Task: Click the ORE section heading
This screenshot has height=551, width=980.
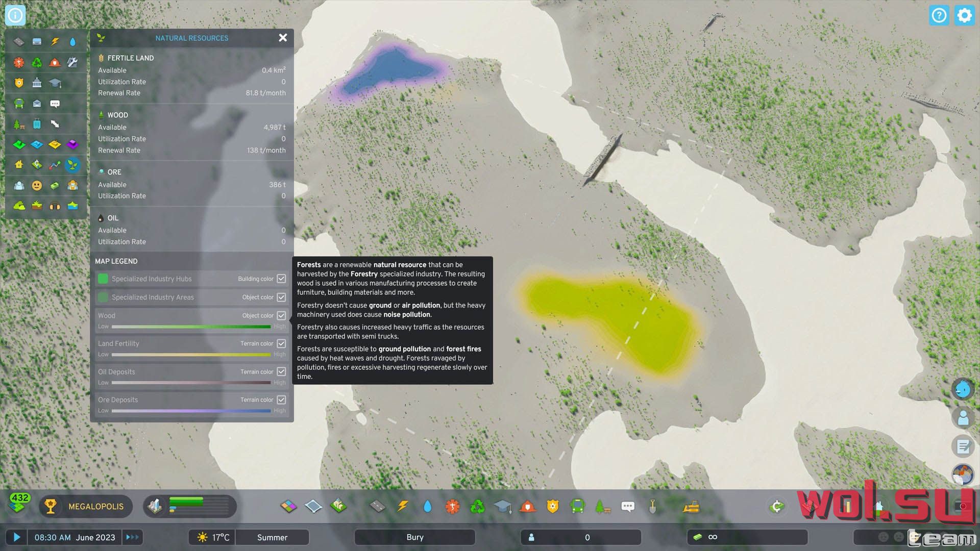Action: click(x=114, y=172)
